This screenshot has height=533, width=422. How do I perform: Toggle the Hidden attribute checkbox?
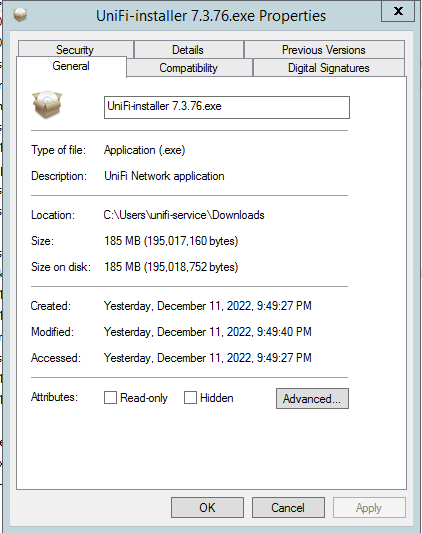190,397
